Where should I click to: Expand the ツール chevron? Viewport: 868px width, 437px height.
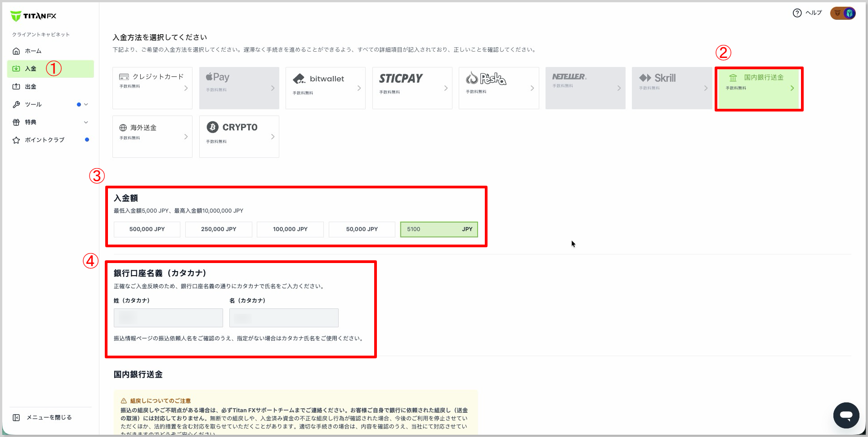tap(86, 104)
